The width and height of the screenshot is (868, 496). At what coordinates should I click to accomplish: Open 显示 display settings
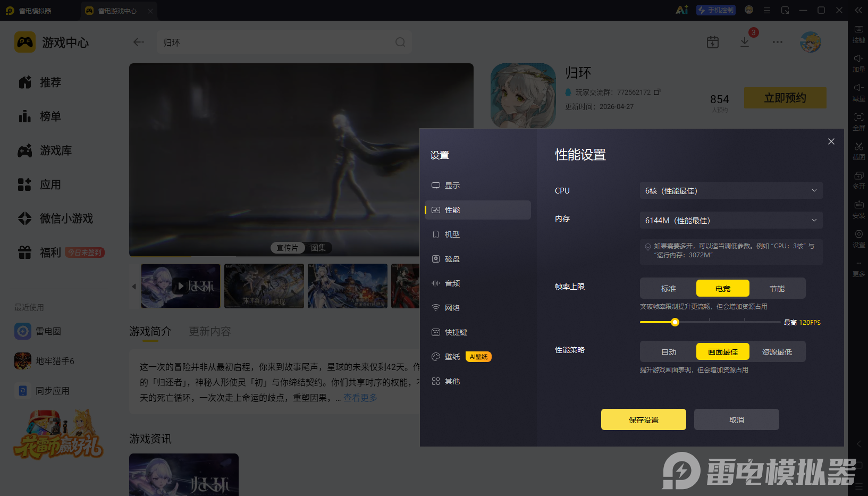pos(477,186)
